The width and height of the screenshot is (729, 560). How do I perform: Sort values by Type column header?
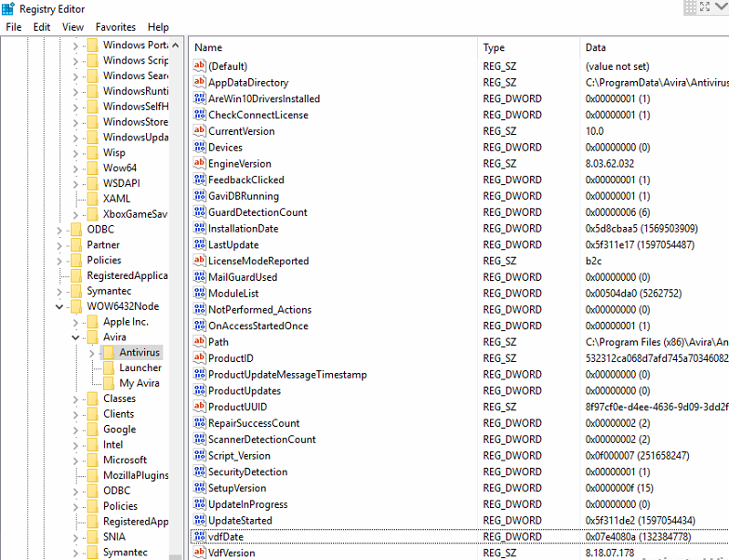[528, 47]
